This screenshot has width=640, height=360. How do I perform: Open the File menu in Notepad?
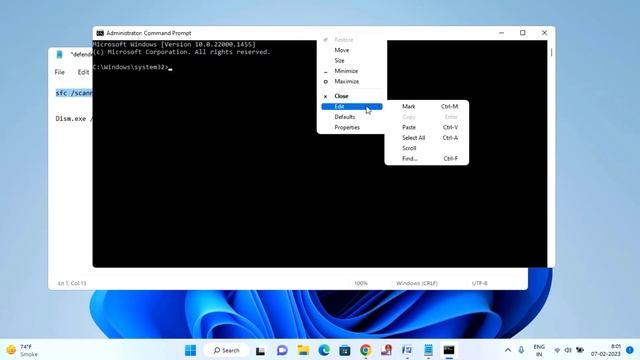60,72
